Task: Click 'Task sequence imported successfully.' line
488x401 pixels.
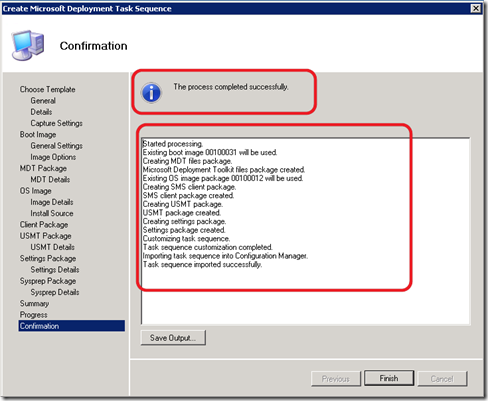Action: (x=202, y=265)
